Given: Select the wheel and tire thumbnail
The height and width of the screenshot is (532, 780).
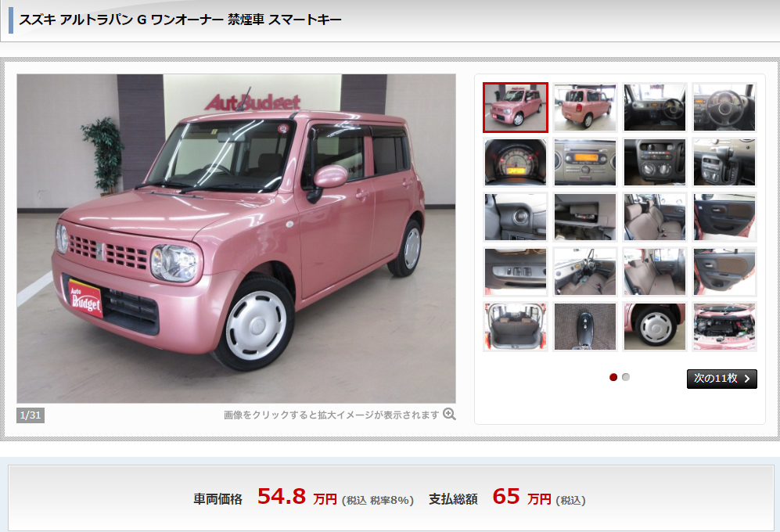Looking at the screenshot, I should tap(655, 326).
